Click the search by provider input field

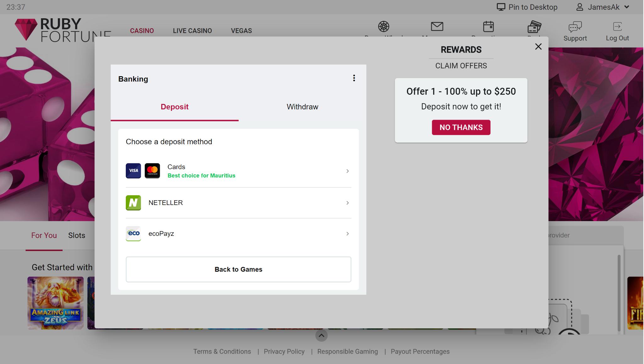click(586, 235)
